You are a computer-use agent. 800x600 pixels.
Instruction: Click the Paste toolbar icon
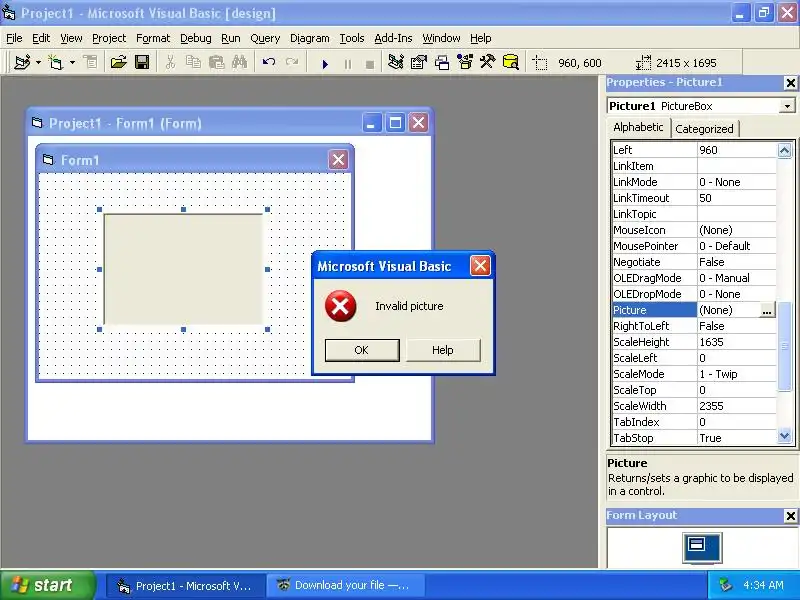click(216, 62)
